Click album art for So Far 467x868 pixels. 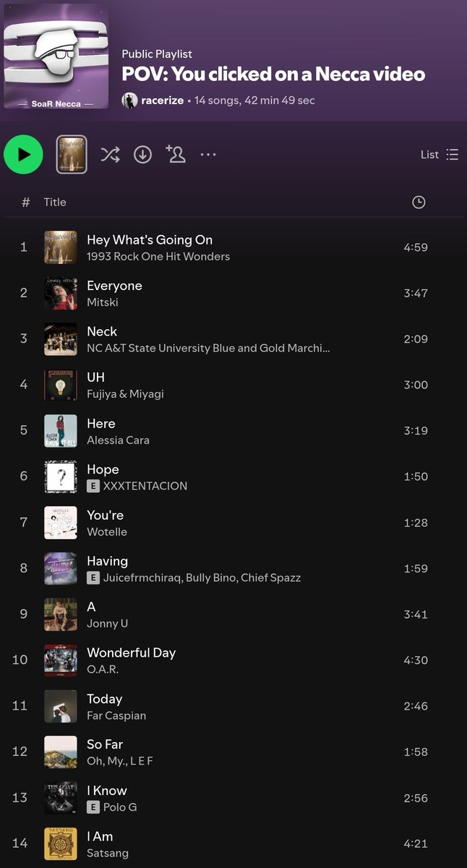pos(61,752)
